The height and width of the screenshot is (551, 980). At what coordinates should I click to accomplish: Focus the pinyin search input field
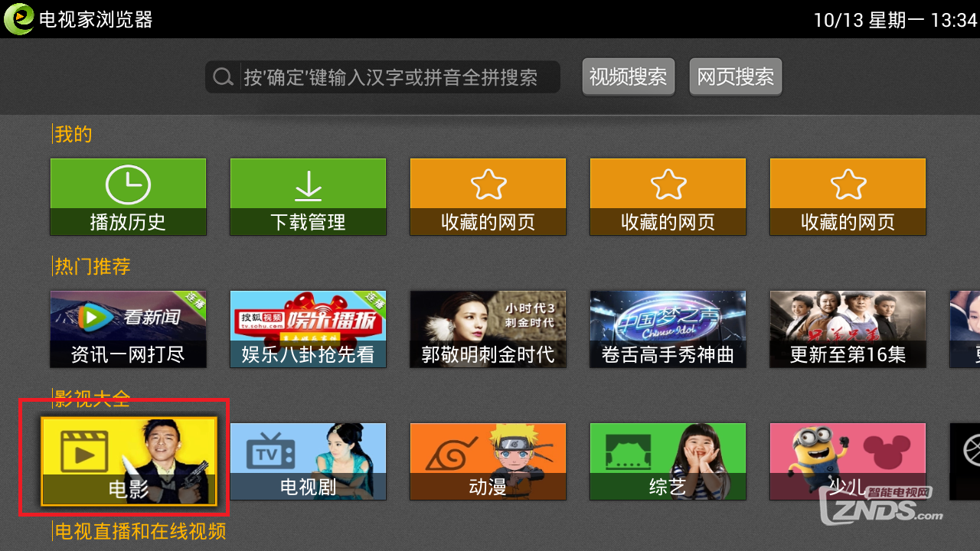coord(383,77)
